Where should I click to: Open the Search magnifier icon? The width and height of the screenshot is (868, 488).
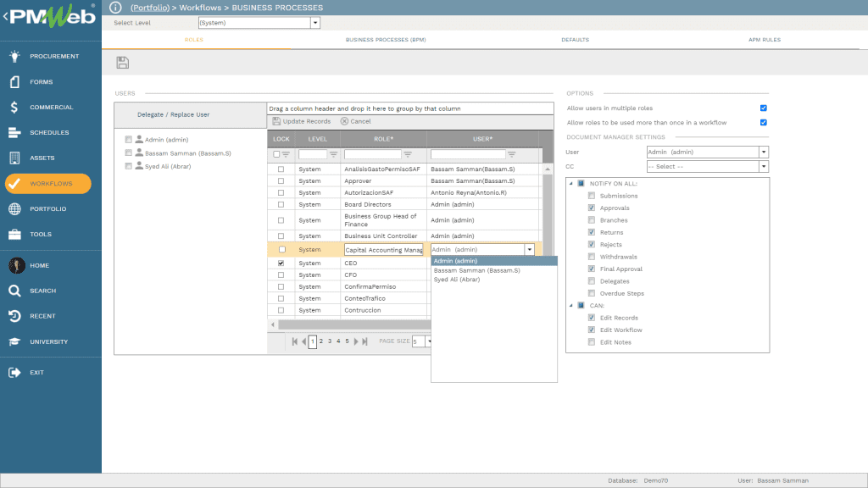click(15, 291)
